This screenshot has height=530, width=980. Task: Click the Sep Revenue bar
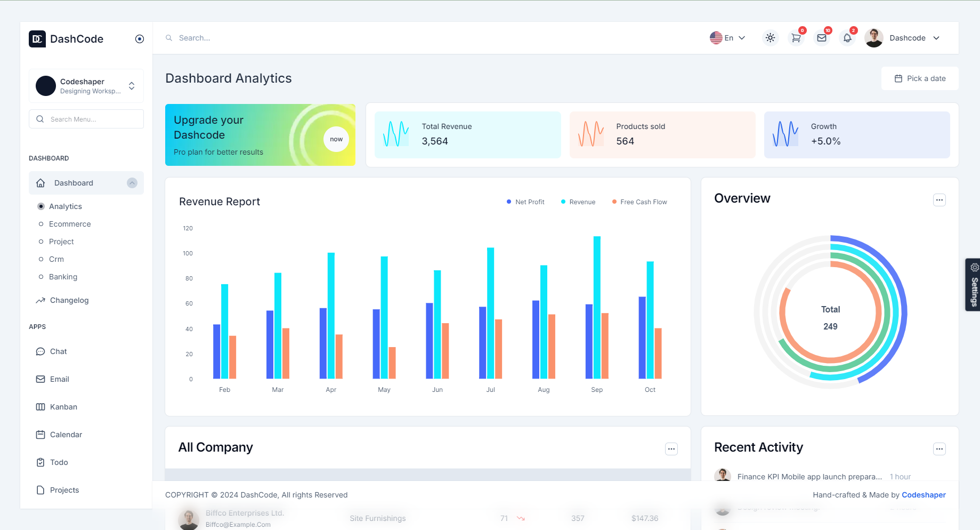click(x=597, y=308)
